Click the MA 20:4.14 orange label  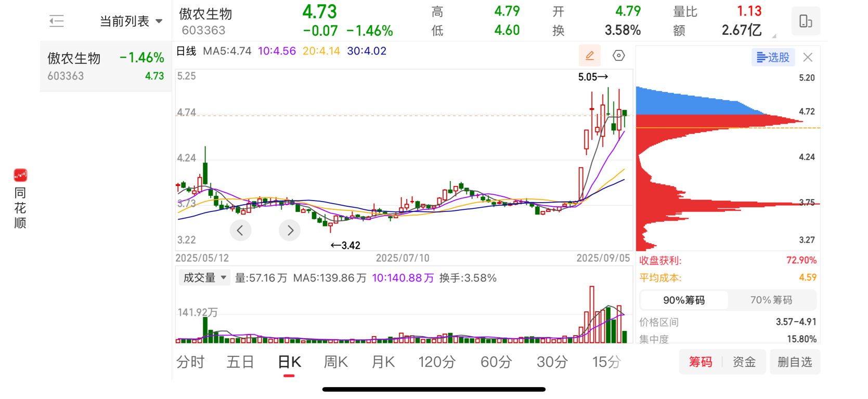[321, 51]
